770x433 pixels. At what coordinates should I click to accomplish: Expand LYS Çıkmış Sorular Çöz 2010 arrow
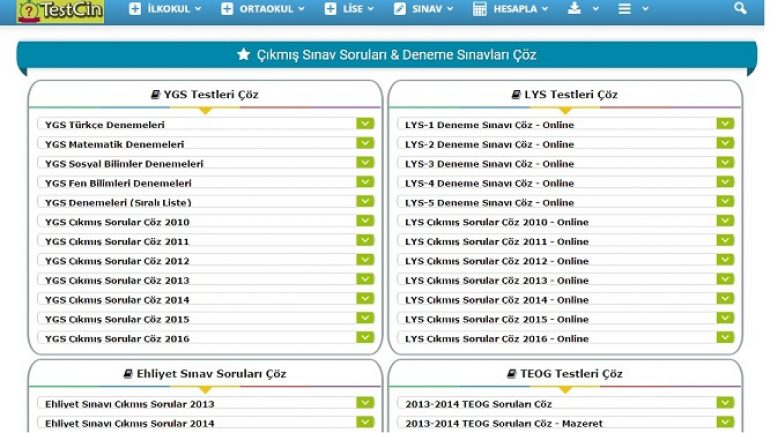coord(725,221)
